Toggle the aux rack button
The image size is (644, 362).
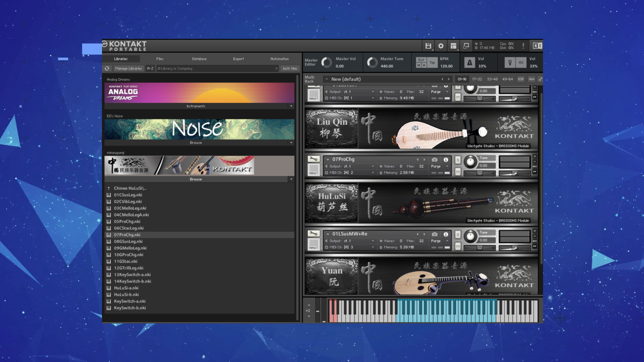(x=531, y=79)
